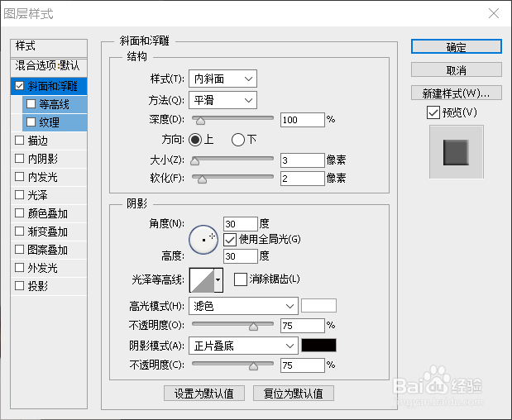Enable the 等高线 checkbox
The image size is (512, 420).
31,104
